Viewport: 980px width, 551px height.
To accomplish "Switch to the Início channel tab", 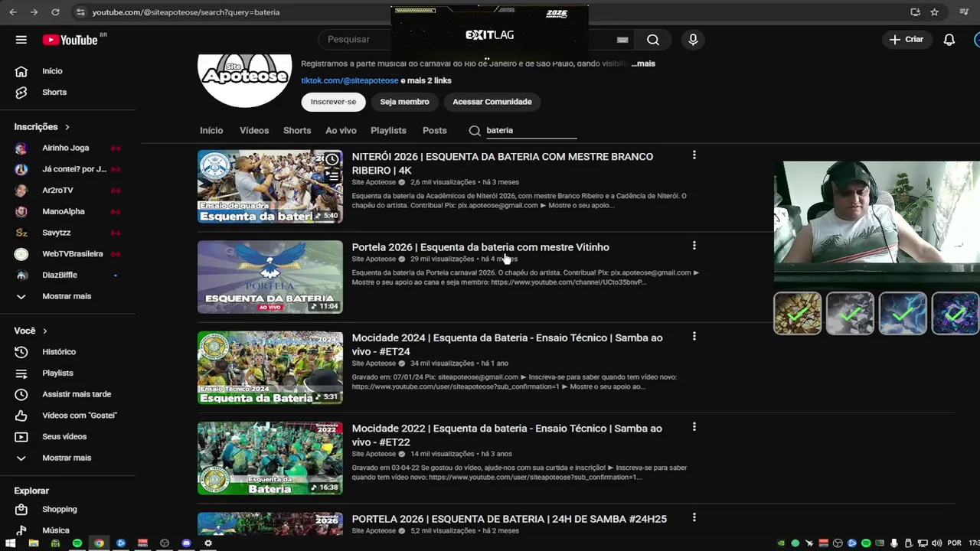I will [211, 131].
